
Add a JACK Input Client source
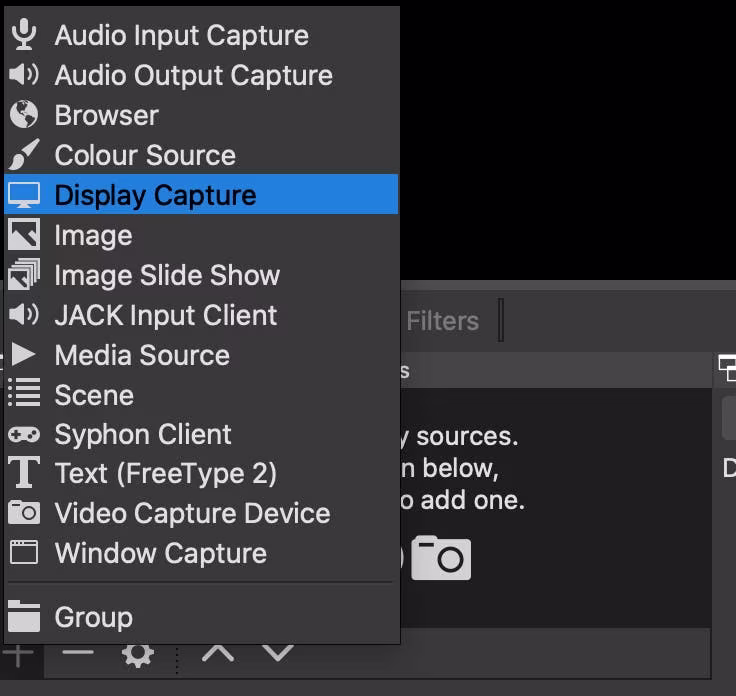(x=166, y=315)
